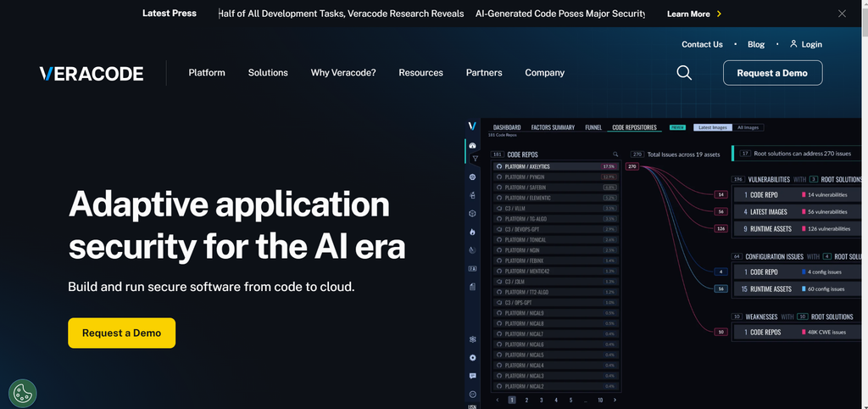This screenshot has width=868, height=409.
Task: Click the cube icon in dashboard sidebar
Action: (472, 213)
